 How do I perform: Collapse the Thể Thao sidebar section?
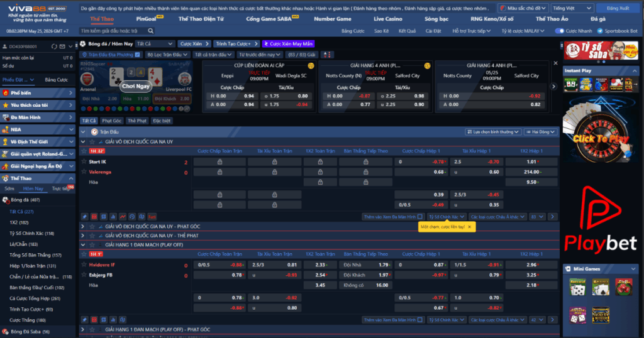pyautogui.click(x=71, y=178)
